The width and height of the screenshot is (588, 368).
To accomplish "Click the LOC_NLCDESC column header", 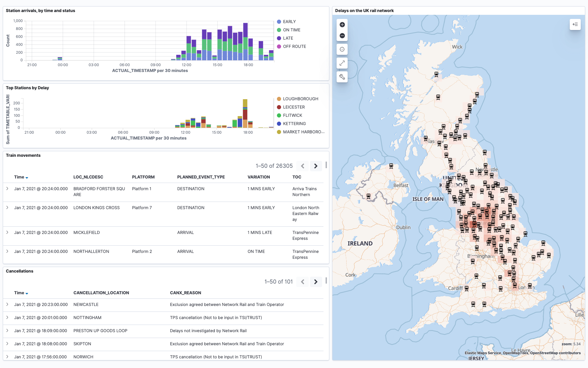I will [88, 177].
